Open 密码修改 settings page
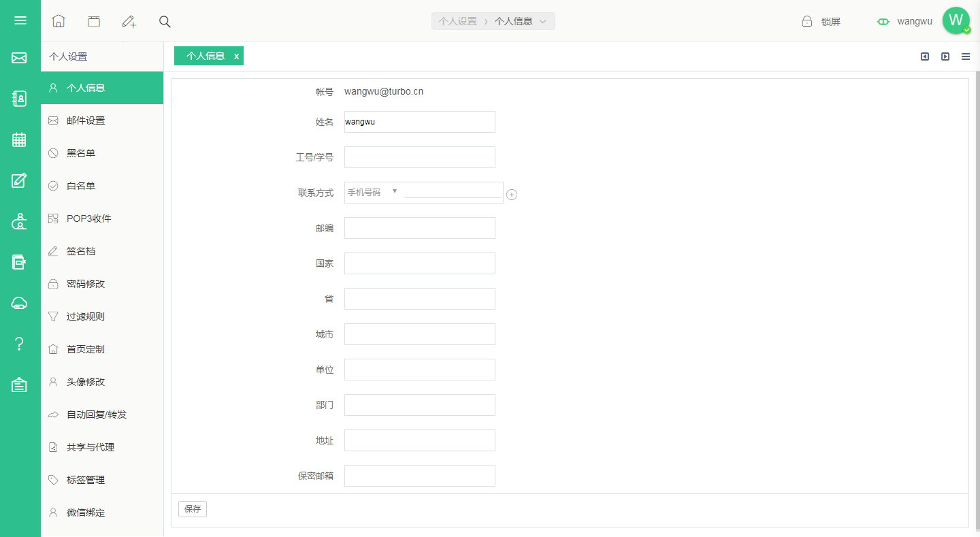The width and height of the screenshot is (980, 537). 102,284
